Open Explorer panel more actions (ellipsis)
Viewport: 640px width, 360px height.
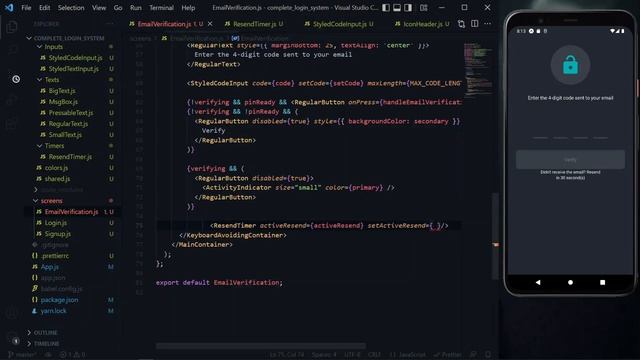[110, 24]
